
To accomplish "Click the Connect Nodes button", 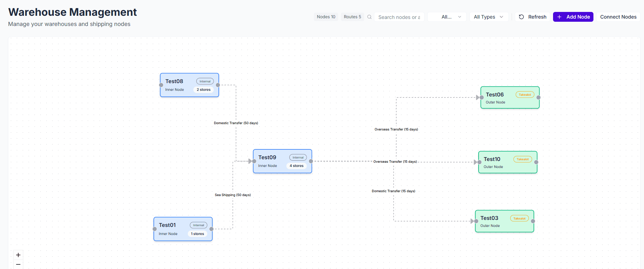I will pyautogui.click(x=618, y=17).
